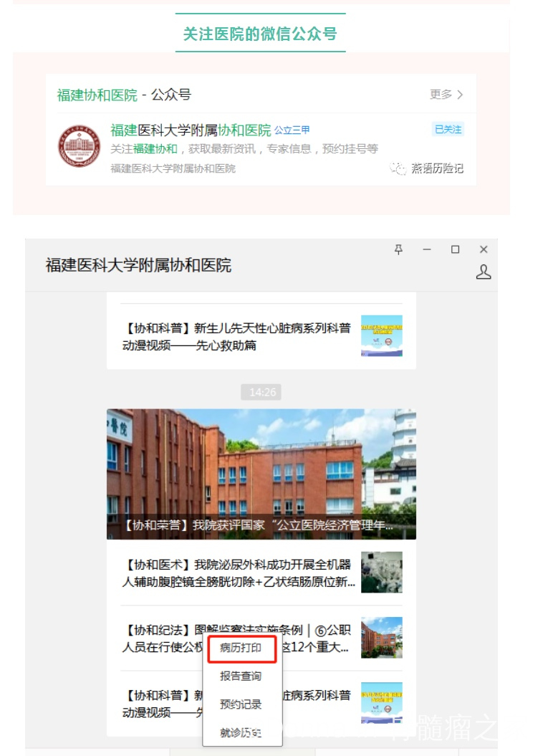This screenshot has width=543, height=756.
Task: Close the 福建医科大学附属协和医院 chat window
Action: (x=484, y=249)
